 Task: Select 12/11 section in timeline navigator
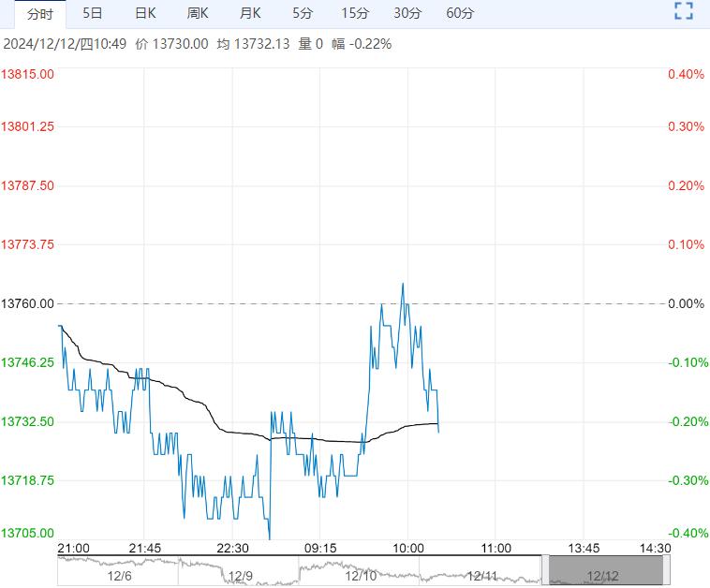[481, 576]
